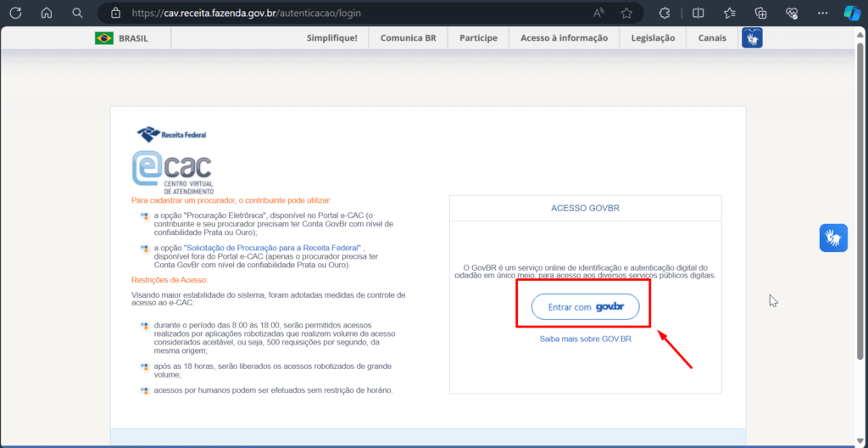Expand the Settings and more ellipsis menu
Screen dimensions: 868x448
822,13
